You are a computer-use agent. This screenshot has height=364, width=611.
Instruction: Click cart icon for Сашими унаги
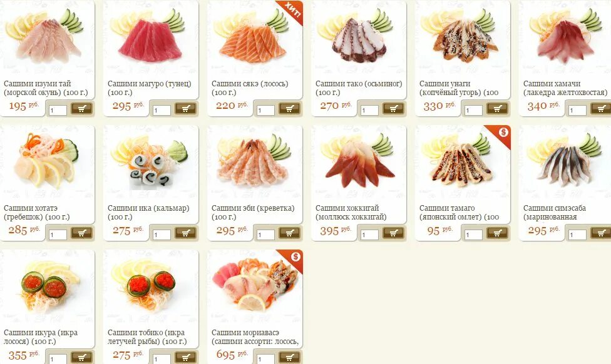(498, 109)
